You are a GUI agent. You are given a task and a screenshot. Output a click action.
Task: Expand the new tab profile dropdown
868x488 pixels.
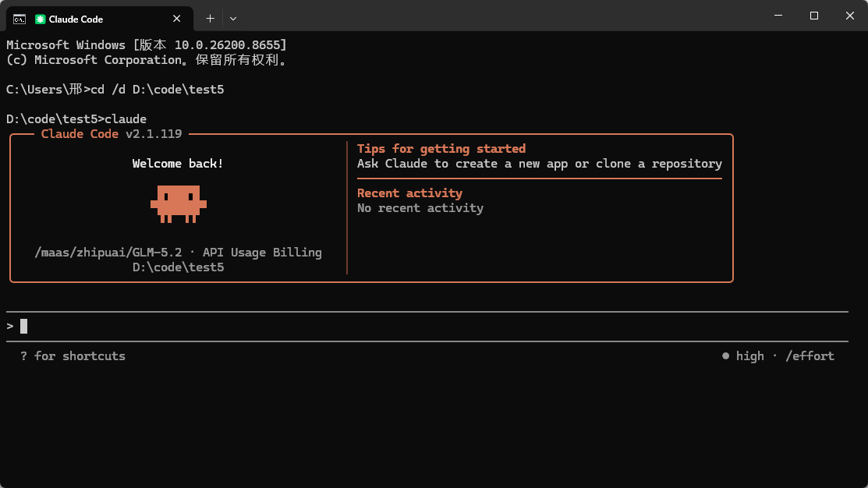233,19
